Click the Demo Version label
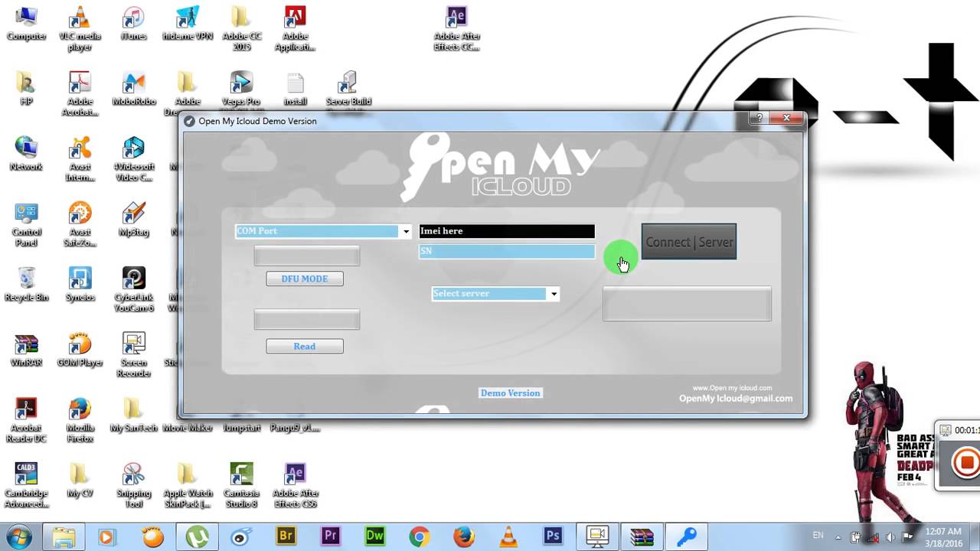This screenshot has height=551, width=980. (x=510, y=393)
